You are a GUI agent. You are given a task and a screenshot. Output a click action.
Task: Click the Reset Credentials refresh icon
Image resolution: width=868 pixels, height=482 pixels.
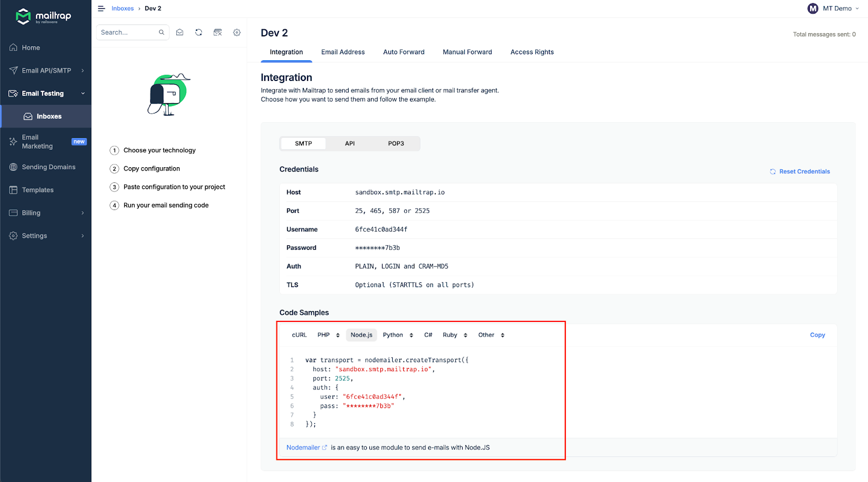click(773, 172)
